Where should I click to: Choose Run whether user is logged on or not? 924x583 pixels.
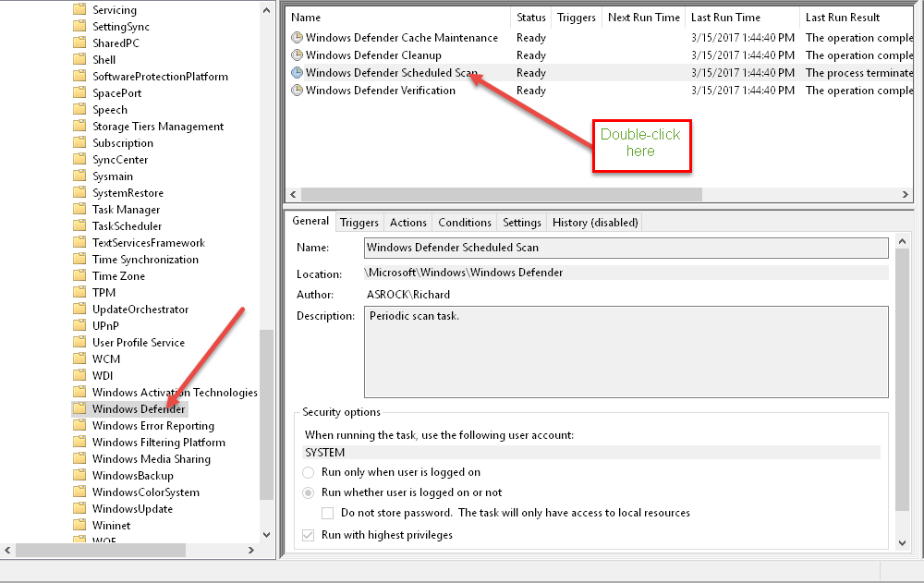point(309,492)
